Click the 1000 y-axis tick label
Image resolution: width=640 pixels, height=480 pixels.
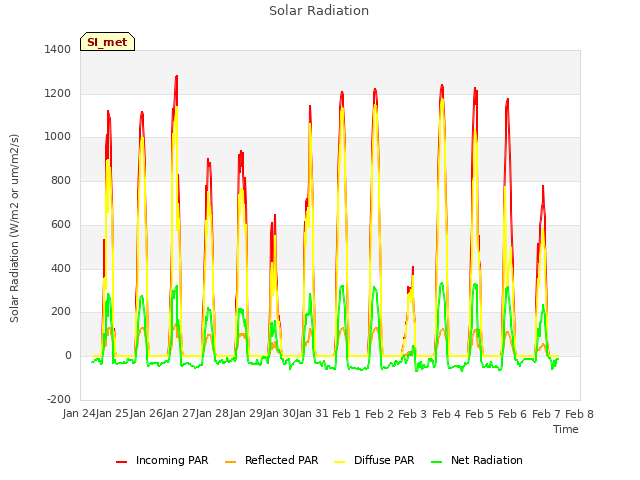(x=58, y=137)
